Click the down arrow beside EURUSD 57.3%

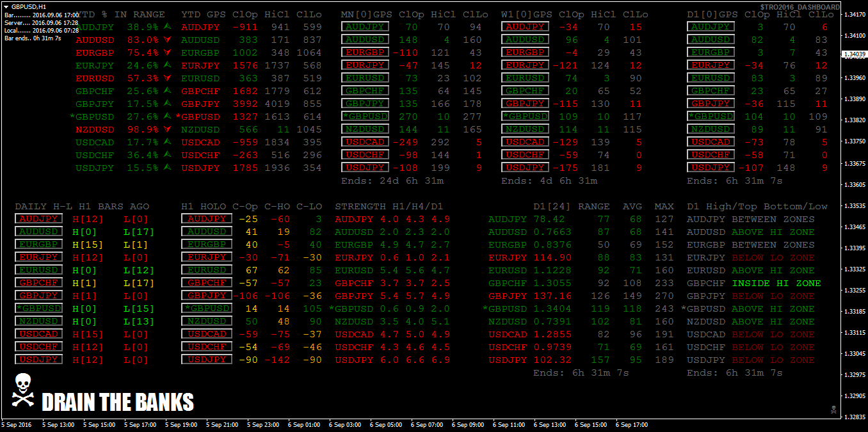coord(168,78)
